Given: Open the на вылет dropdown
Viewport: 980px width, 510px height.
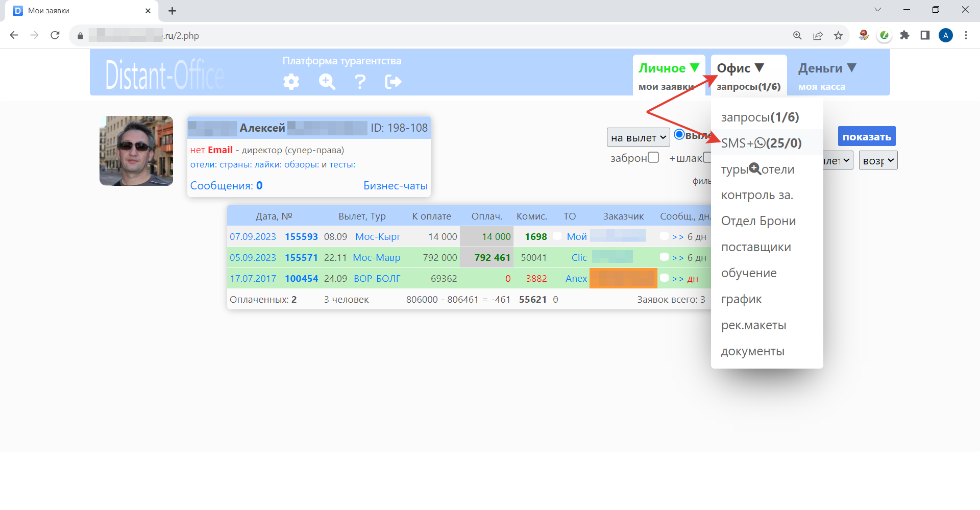Looking at the screenshot, I should tap(639, 137).
